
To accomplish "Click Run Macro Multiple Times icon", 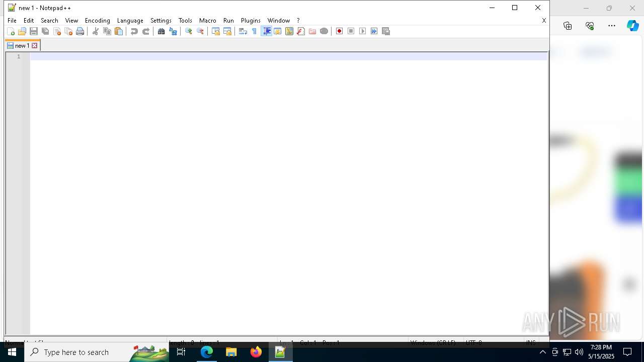I will (374, 31).
